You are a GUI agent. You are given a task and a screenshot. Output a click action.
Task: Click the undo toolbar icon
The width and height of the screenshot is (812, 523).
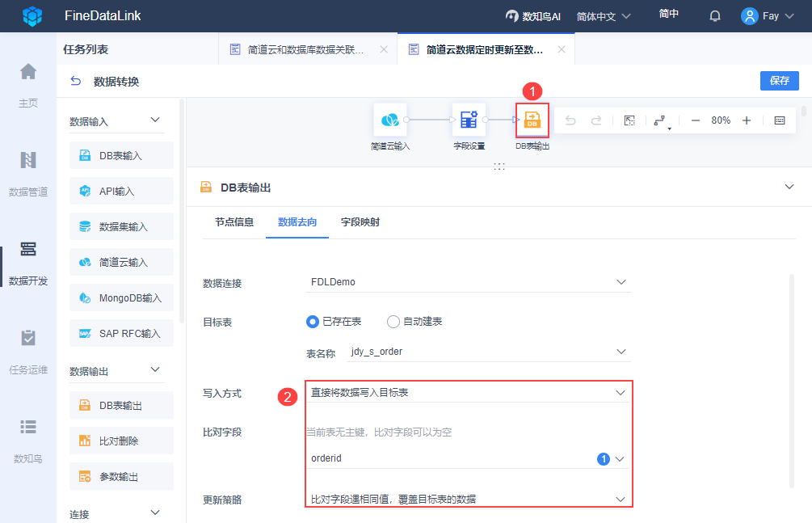coord(570,120)
